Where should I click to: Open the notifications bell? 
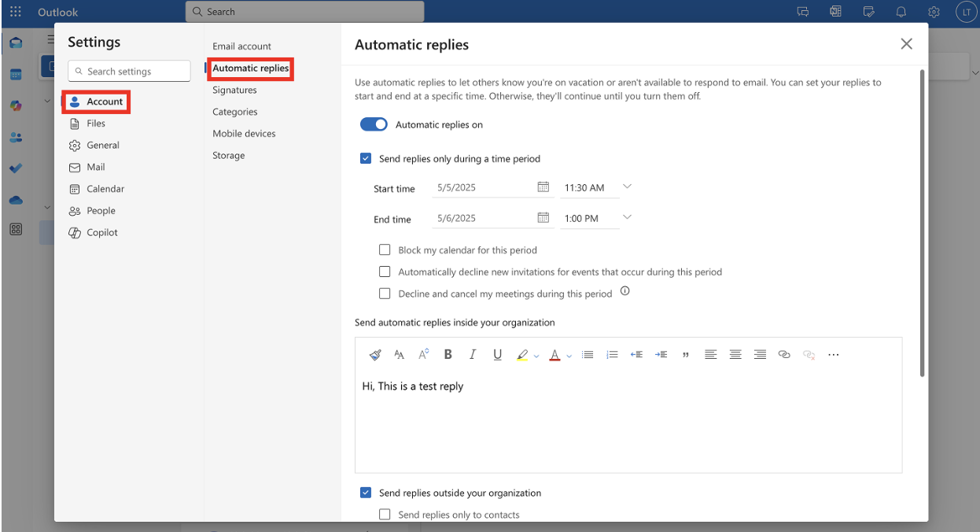(901, 12)
